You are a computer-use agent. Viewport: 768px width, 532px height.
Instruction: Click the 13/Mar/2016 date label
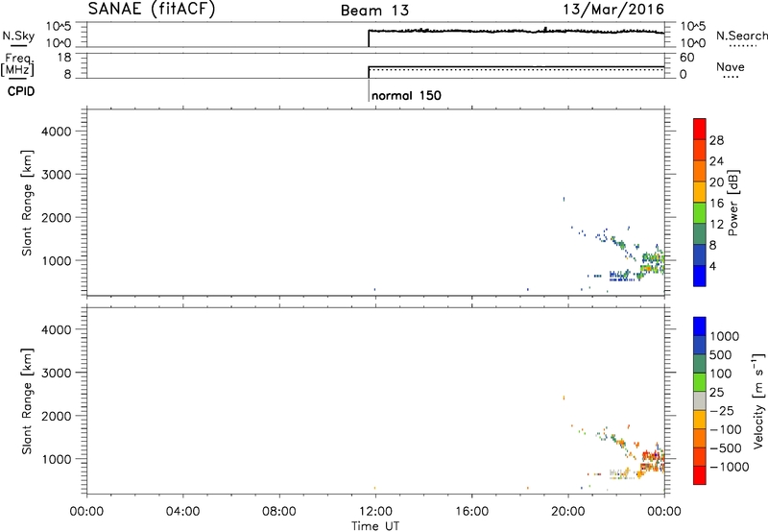click(613, 10)
